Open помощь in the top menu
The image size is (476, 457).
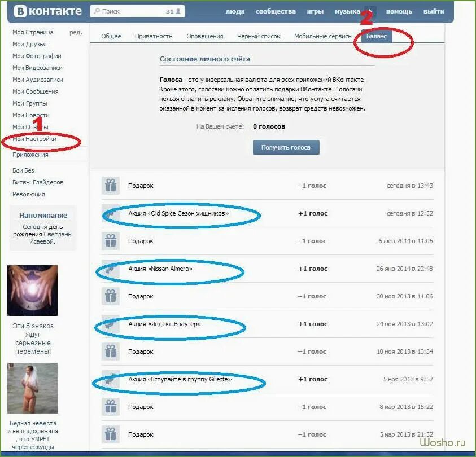point(399,11)
